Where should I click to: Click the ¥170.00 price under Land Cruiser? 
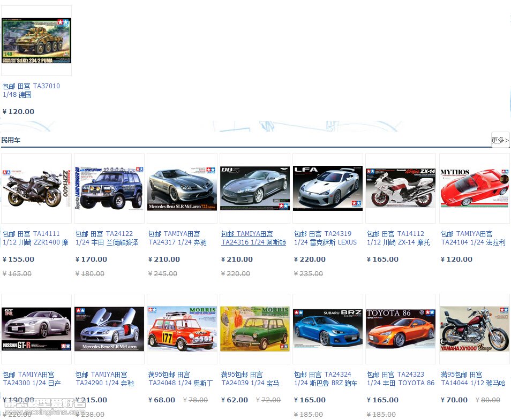pyautogui.click(x=91, y=259)
